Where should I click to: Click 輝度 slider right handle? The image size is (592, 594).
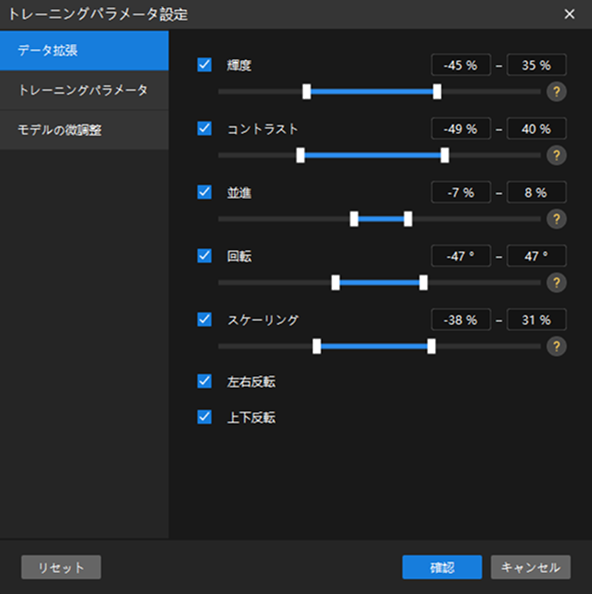click(437, 92)
